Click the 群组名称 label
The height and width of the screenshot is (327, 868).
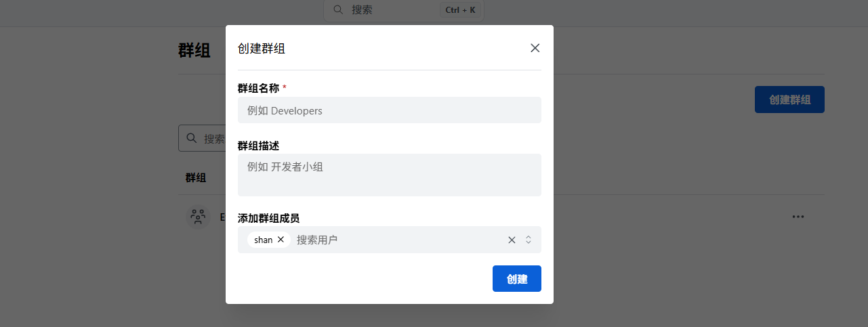[258, 88]
